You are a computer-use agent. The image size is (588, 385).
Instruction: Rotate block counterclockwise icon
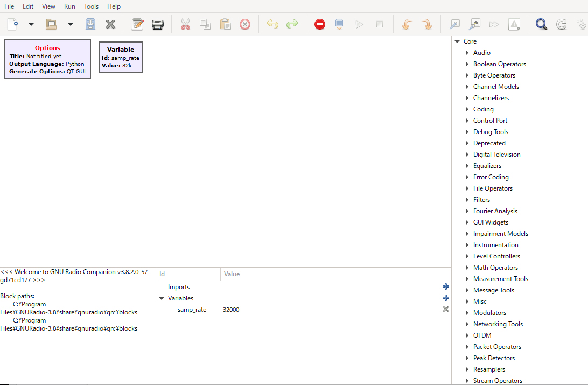[407, 24]
